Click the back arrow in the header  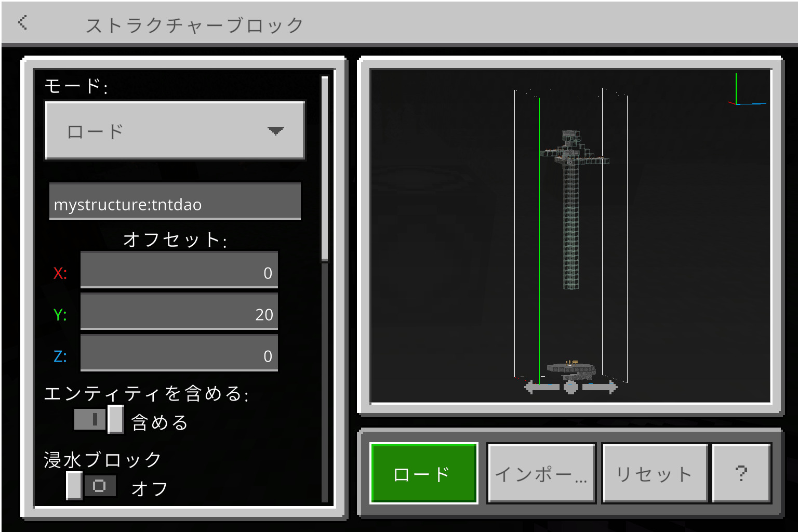(x=22, y=22)
